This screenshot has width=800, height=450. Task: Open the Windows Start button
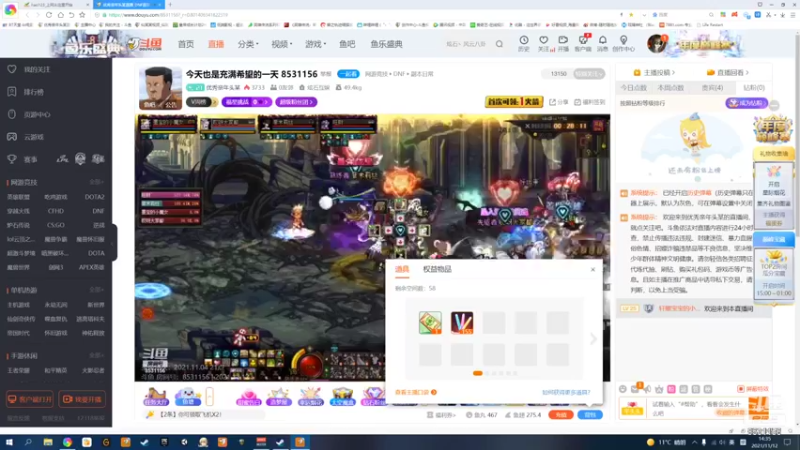(x=9, y=442)
